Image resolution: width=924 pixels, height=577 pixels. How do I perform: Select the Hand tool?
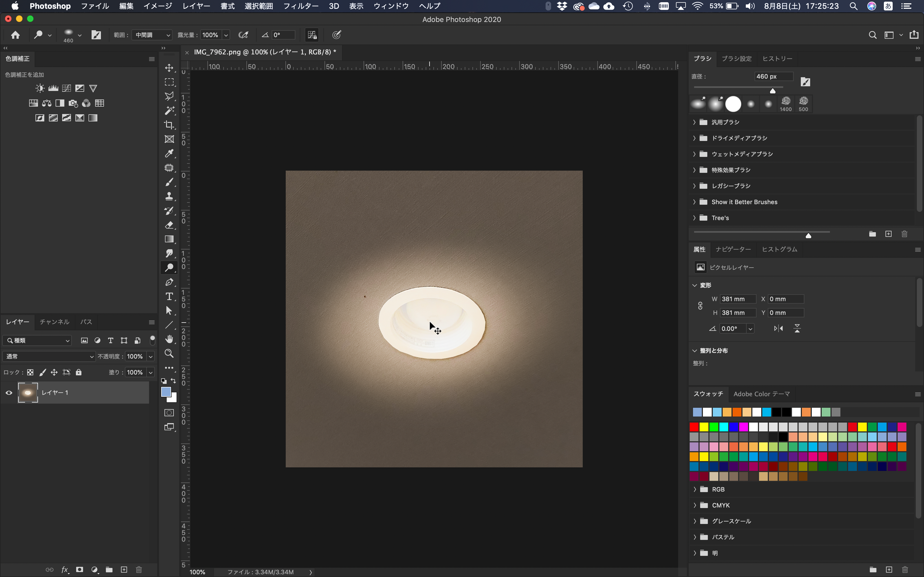[169, 339]
